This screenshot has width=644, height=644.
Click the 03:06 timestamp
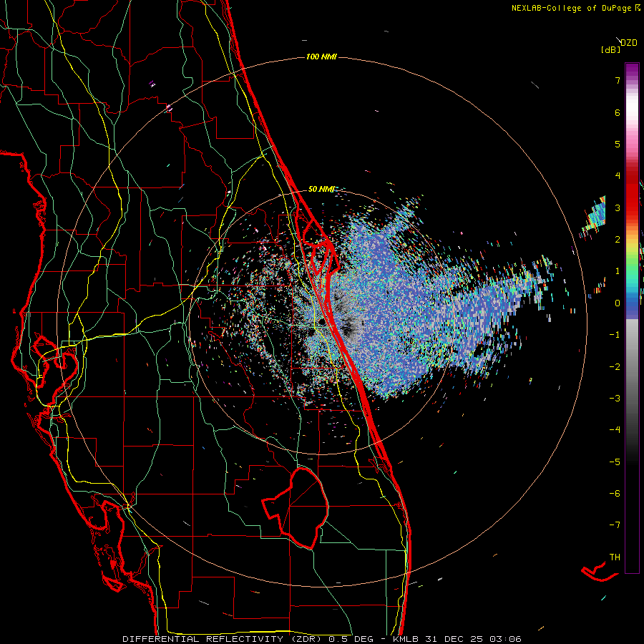click(x=506, y=639)
